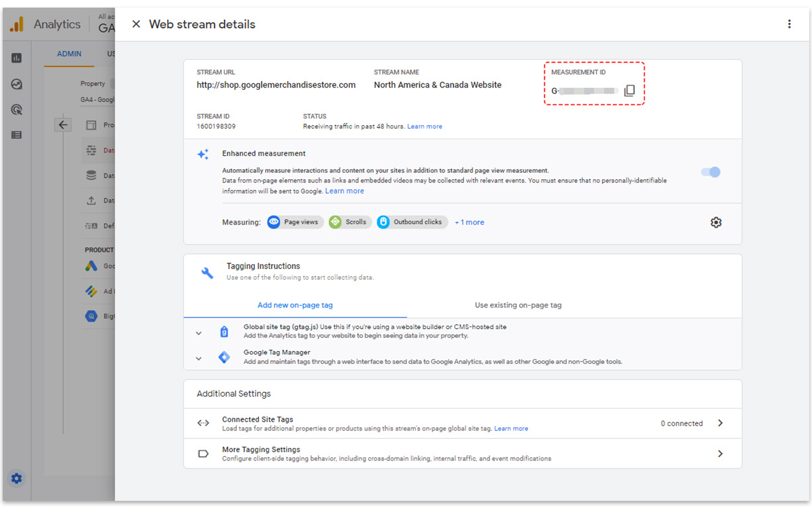Click the Data Streams icon in property column
Screen dimensions: 812x509
pos(91,151)
